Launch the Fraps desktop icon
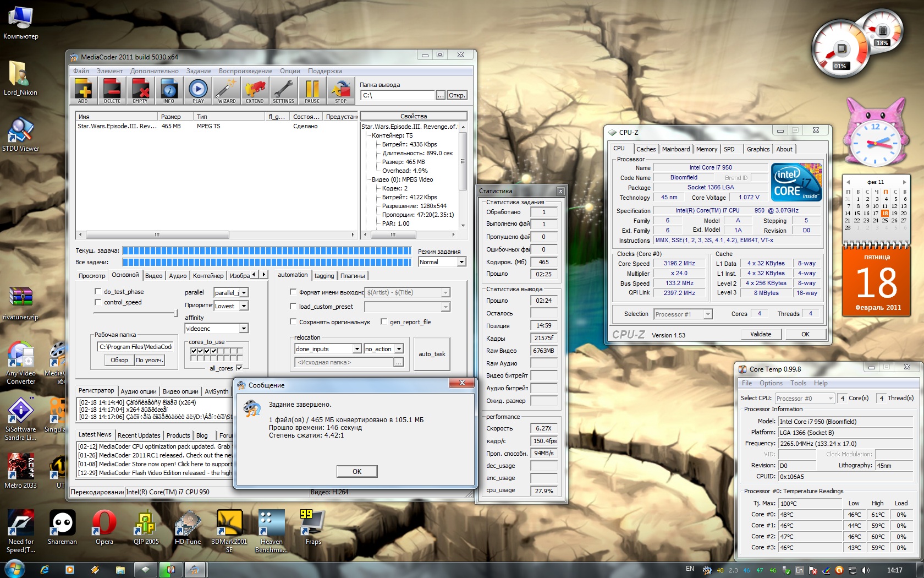 (x=313, y=527)
